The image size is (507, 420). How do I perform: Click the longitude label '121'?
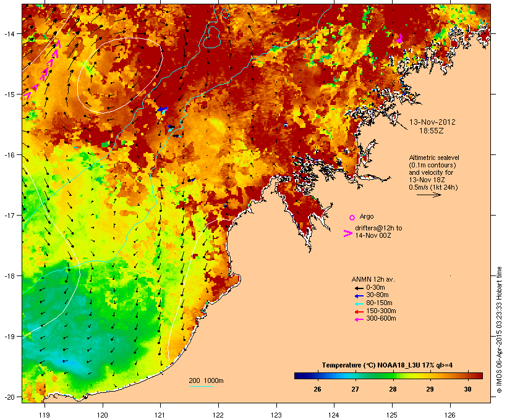click(x=160, y=415)
